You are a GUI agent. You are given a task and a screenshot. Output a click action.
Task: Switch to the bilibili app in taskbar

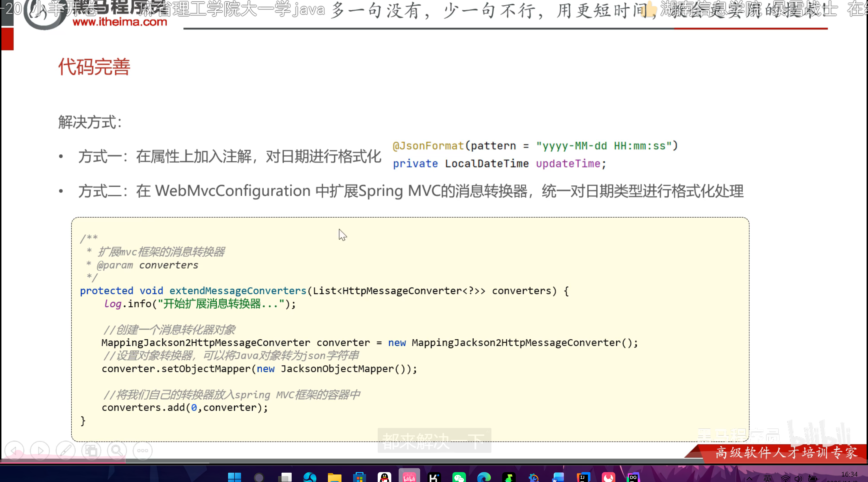(x=409, y=477)
